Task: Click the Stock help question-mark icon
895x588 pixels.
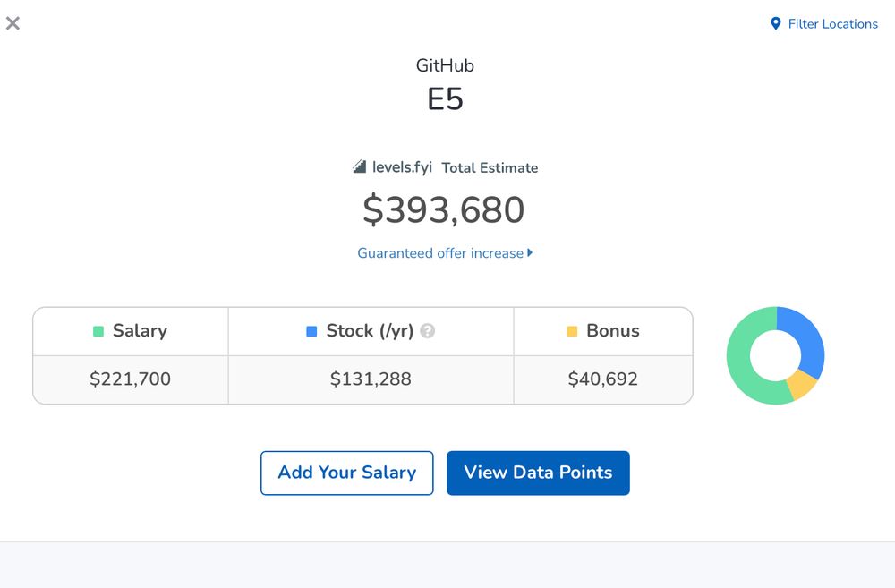Action: click(428, 331)
